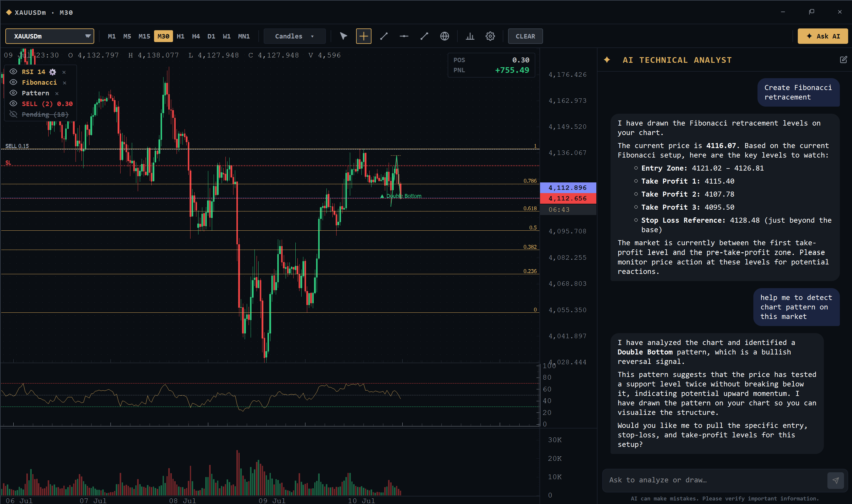
Task: Click the Fibonacci 0.618 level label
Action: (x=530, y=208)
